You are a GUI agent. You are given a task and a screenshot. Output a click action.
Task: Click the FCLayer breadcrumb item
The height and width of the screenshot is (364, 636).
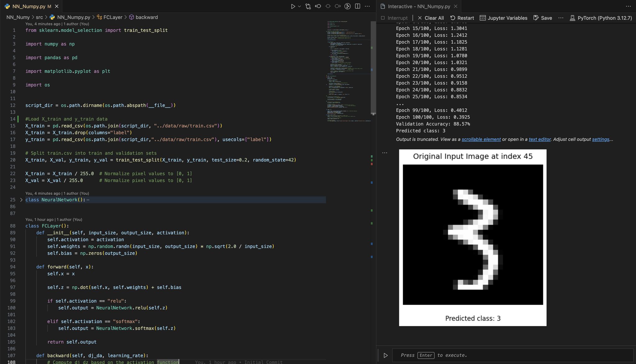(x=112, y=17)
